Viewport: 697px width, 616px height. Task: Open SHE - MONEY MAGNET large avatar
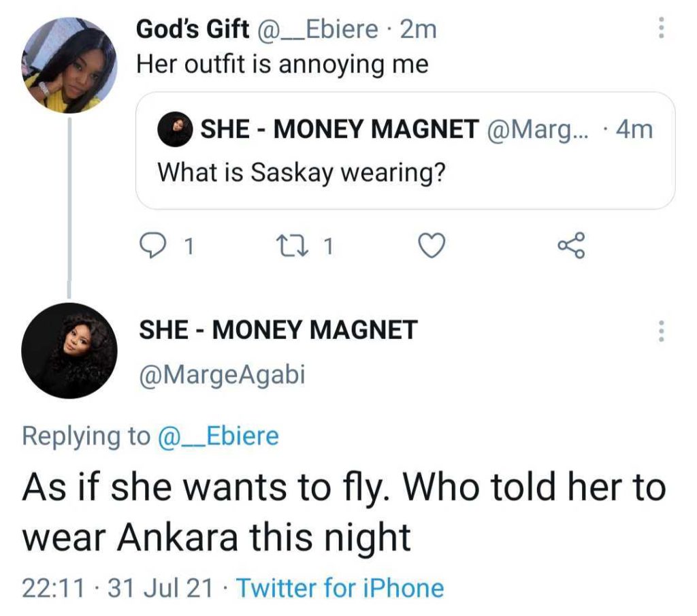70,351
